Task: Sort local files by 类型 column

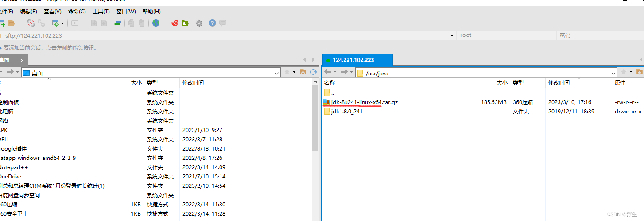Action: pyautogui.click(x=162, y=83)
